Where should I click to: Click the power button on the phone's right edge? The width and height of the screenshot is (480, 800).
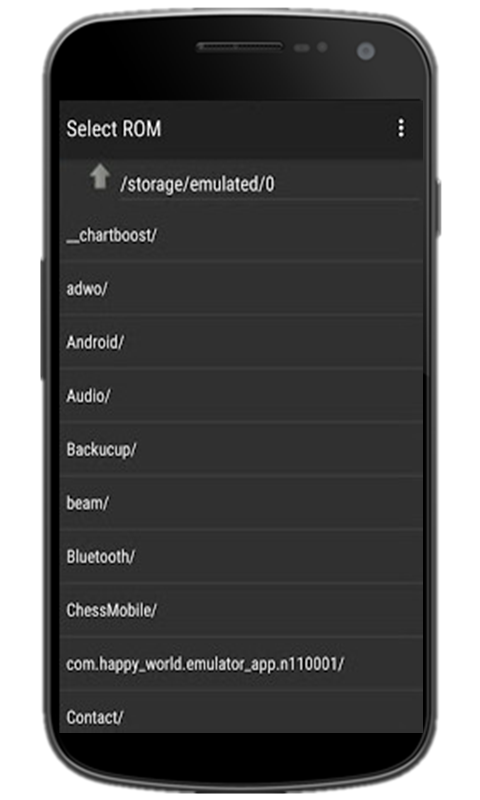coord(437,207)
